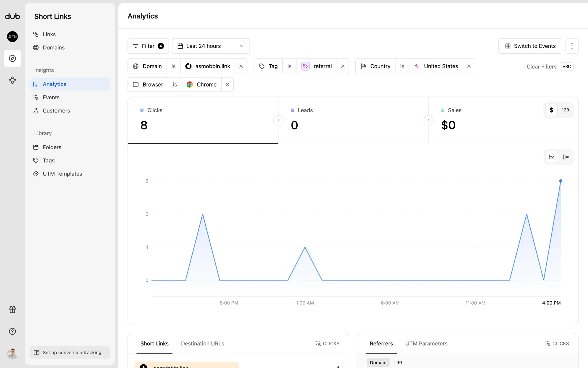Open the United States country value selector
The image size is (588, 368).
coord(436,66)
